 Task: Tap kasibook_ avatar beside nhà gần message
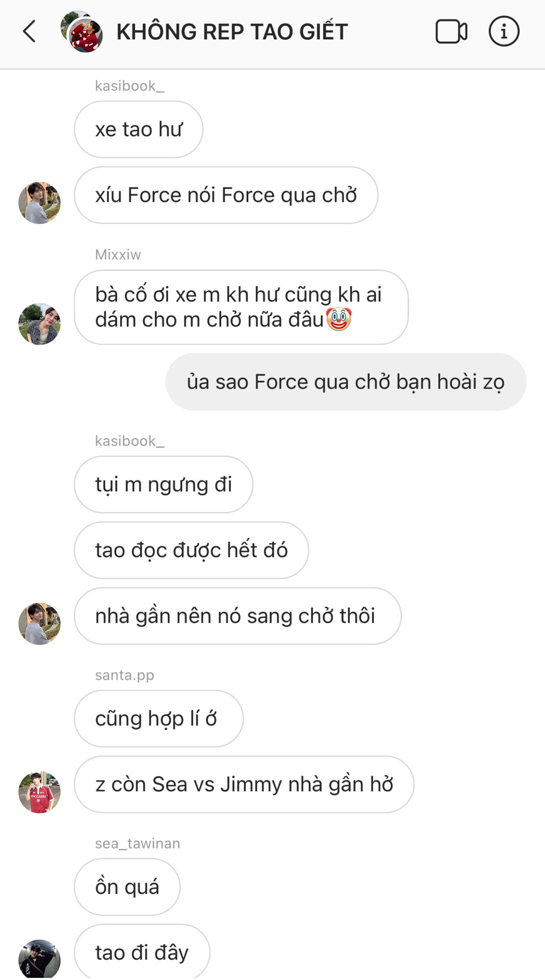[x=39, y=623]
